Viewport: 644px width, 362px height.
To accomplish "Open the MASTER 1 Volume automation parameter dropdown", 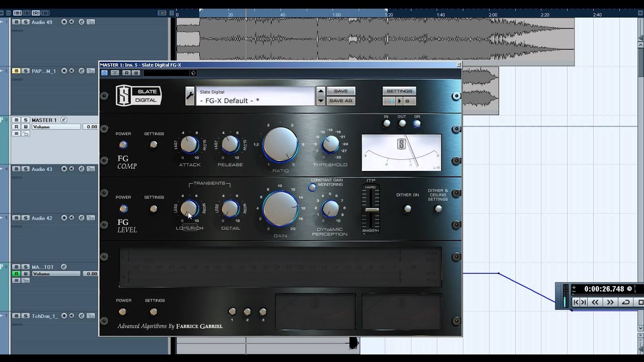I will pos(56,127).
